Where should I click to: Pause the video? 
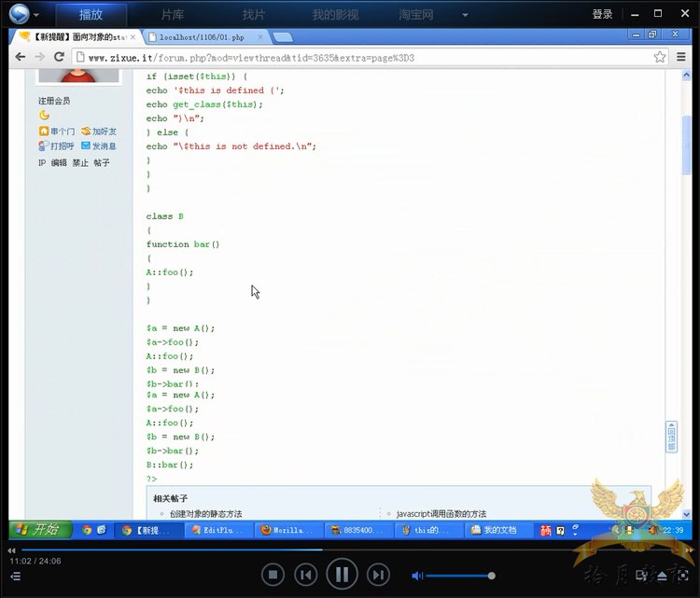[342, 574]
